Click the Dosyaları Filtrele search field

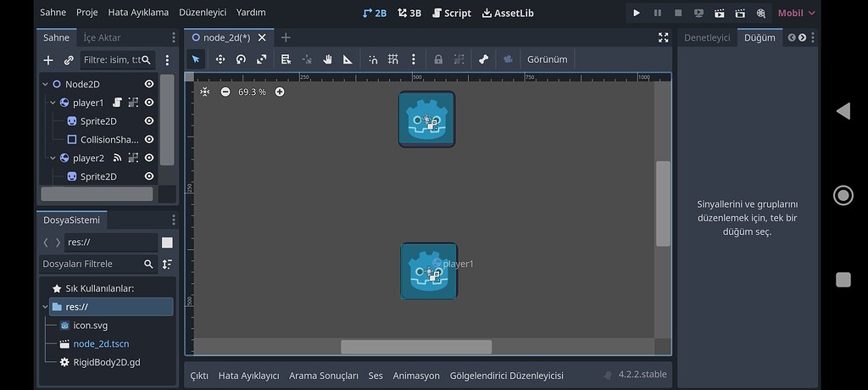click(x=98, y=265)
